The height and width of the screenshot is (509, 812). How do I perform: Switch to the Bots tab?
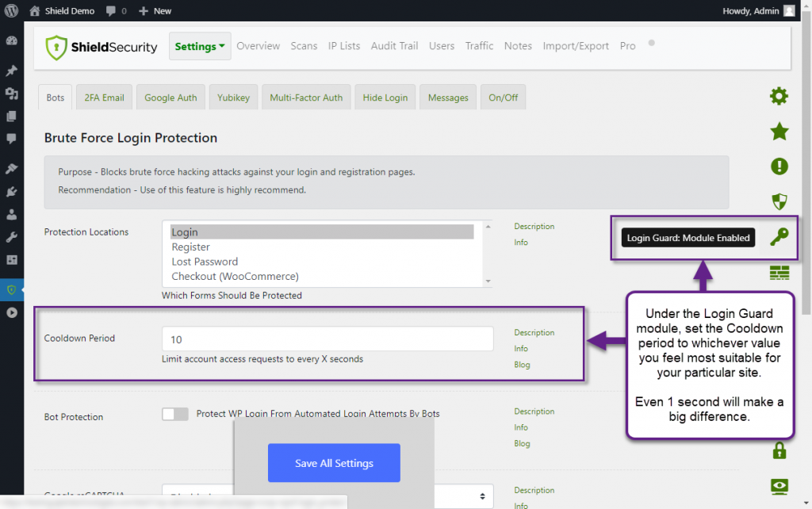click(x=56, y=98)
